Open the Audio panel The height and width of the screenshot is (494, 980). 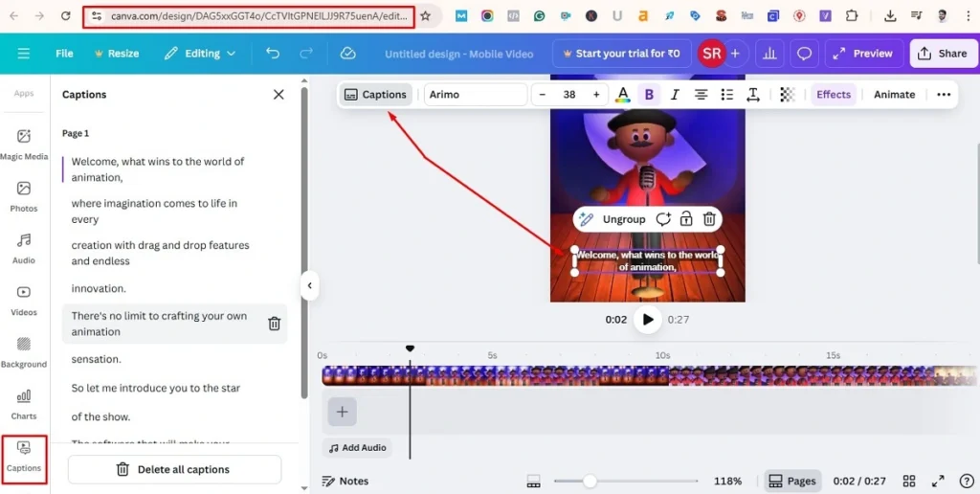click(24, 248)
